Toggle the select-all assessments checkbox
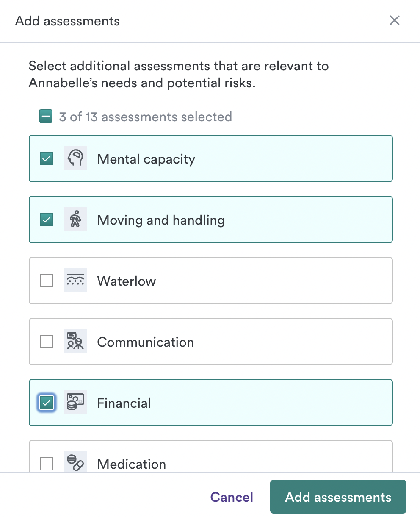420x517 pixels. [46, 117]
